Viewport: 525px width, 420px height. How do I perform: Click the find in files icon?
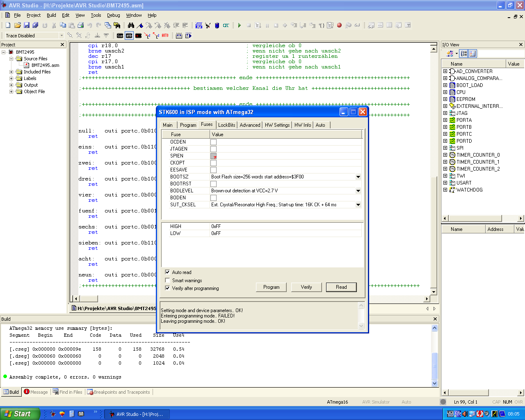[117, 25]
